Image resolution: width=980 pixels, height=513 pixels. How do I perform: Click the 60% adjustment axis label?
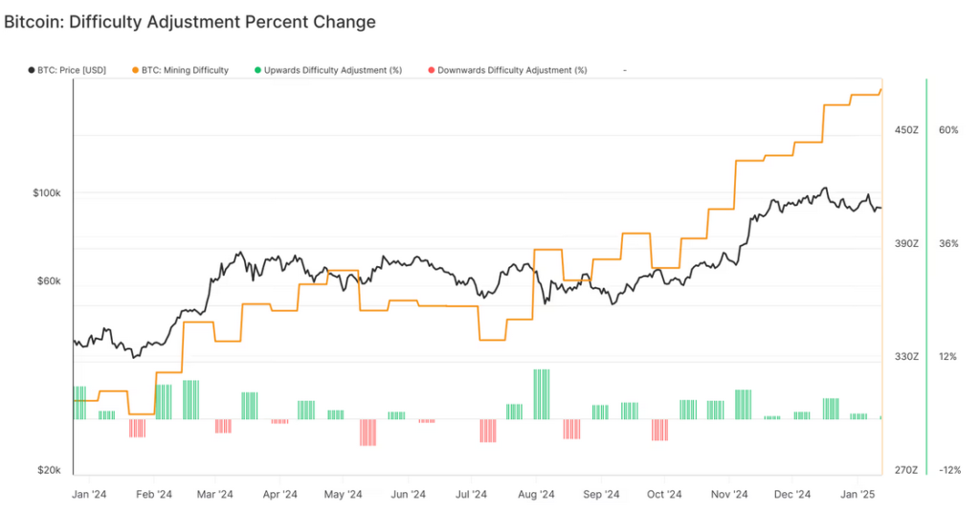948,130
